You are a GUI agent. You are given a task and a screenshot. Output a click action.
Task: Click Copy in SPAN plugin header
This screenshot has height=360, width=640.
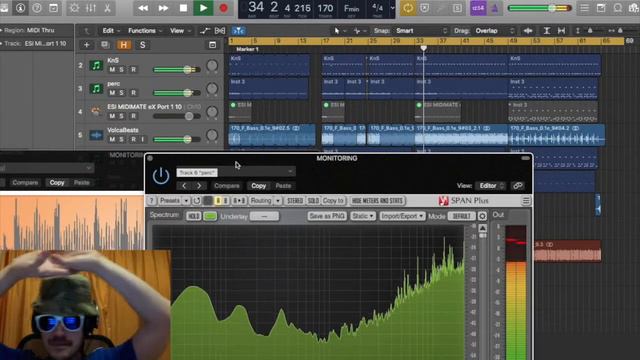[x=258, y=186]
